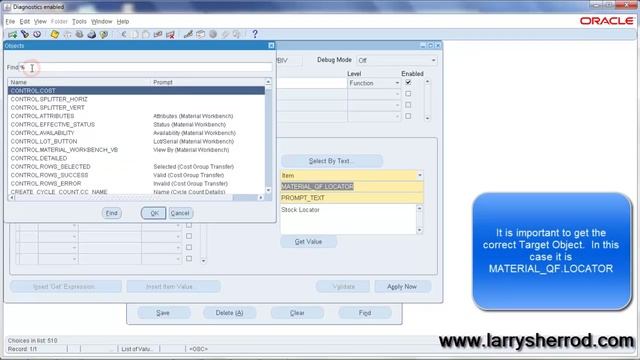The image size is (640, 360).
Task: Click the Objects list vertical scrollbar
Action: (268, 136)
